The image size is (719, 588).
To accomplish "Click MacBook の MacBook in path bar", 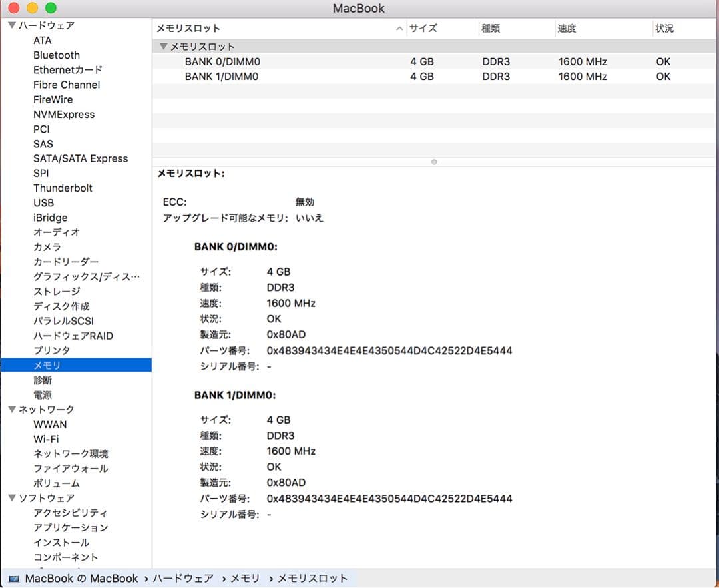I will 82,579.
